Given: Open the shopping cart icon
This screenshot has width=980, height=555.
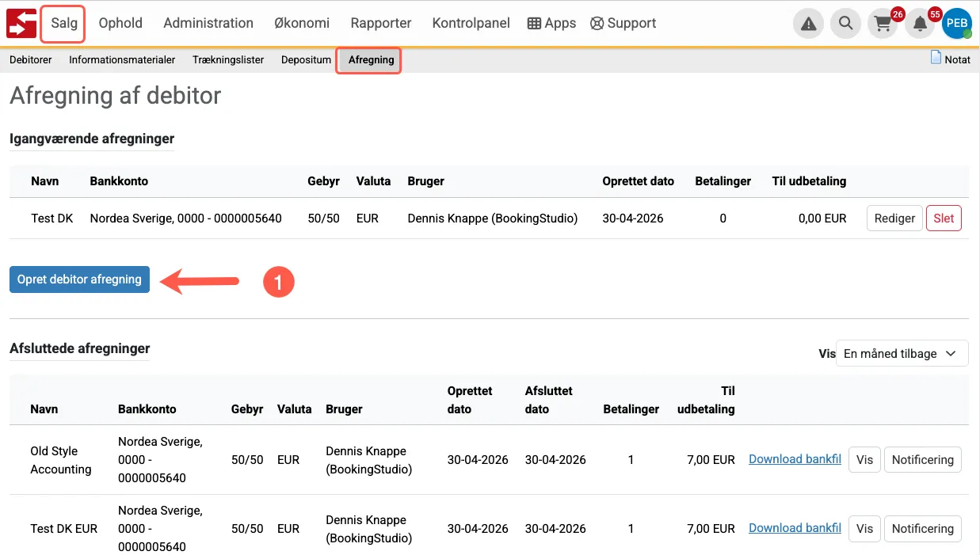Looking at the screenshot, I should coord(883,24).
